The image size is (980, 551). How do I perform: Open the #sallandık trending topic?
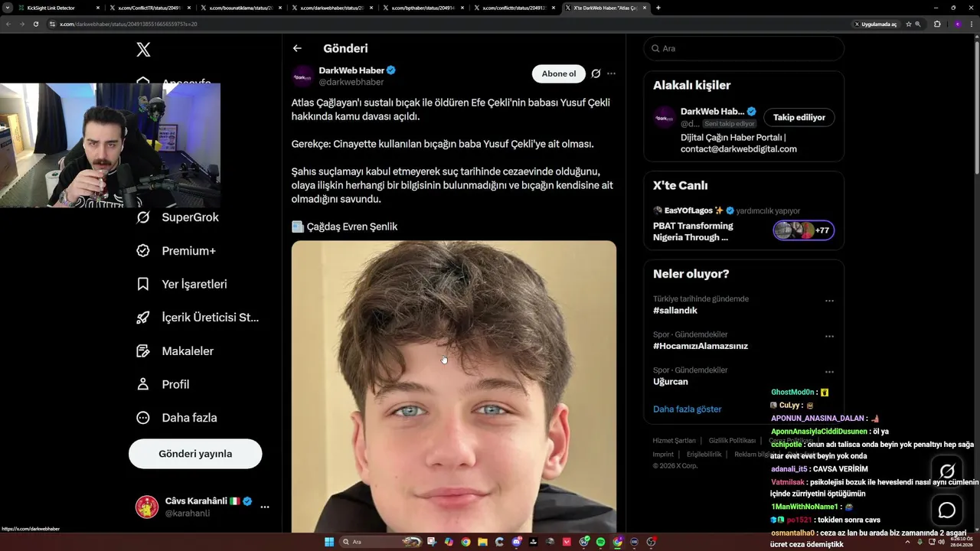(675, 311)
